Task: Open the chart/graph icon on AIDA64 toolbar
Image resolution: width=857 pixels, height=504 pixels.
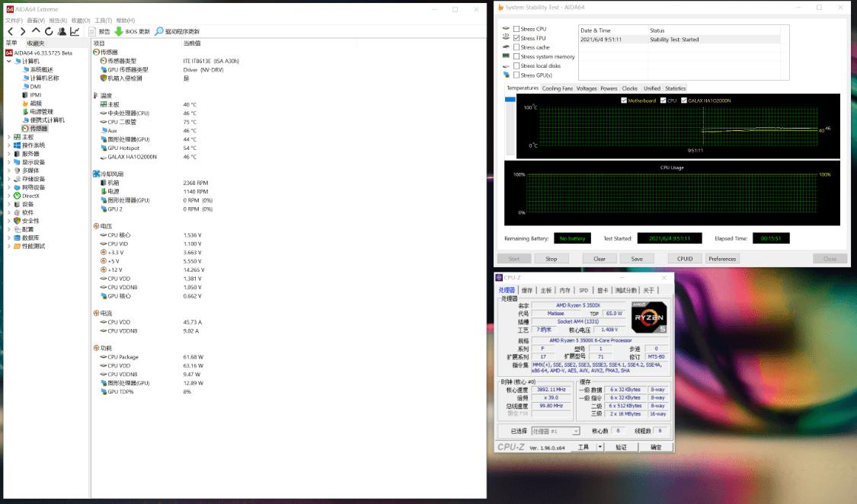Action: [x=74, y=32]
